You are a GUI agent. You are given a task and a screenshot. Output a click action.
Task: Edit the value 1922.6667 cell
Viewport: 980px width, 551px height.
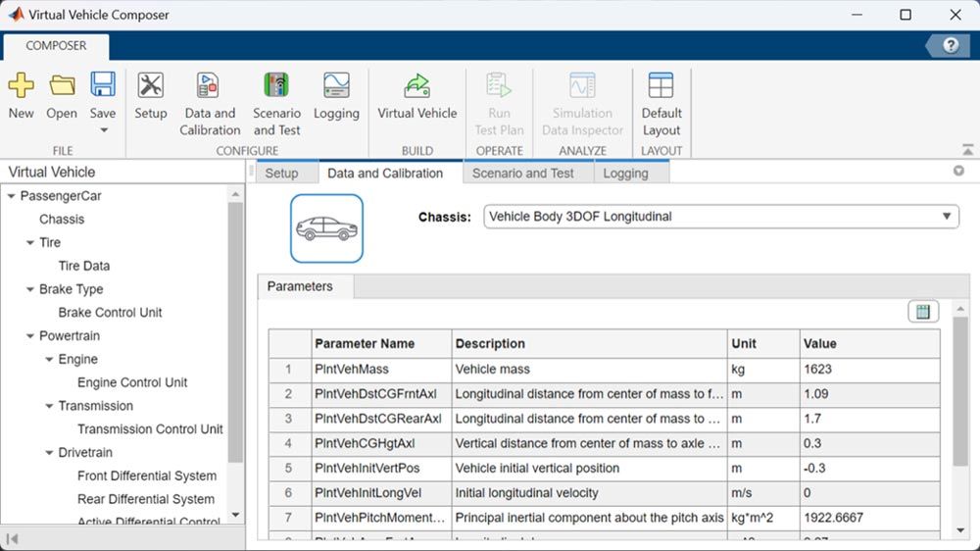(x=869, y=518)
